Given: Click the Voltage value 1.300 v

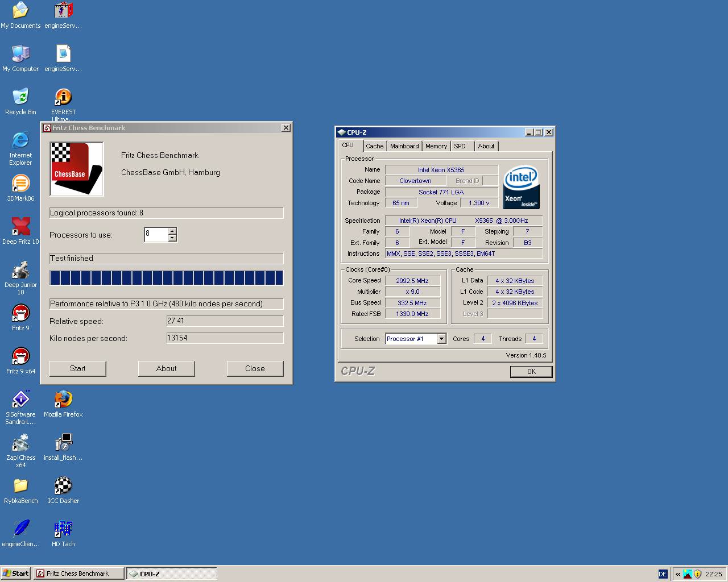Looking at the screenshot, I should [479, 203].
